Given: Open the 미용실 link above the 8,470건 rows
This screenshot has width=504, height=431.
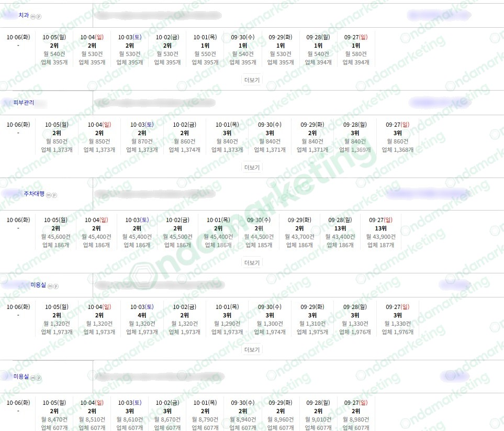Looking at the screenshot, I should [21, 377].
